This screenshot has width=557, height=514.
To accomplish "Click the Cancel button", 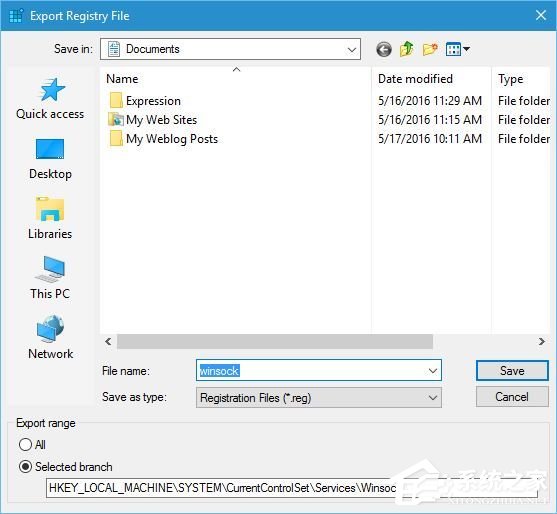I will coord(512,397).
